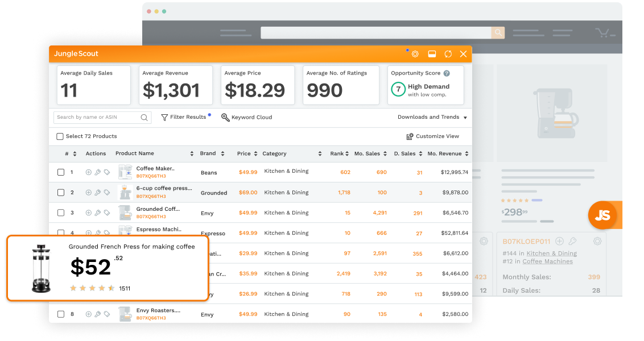Click background browser search button
The image size is (644, 341).
click(498, 32)
